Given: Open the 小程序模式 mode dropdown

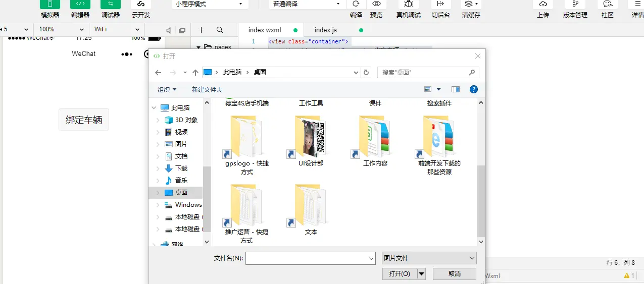Looking at the screenshot, I should (210, 4).
